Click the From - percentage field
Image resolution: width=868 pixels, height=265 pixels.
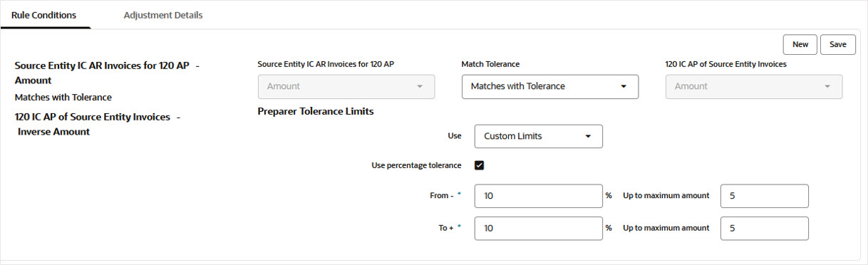click(x=538, y=196)
